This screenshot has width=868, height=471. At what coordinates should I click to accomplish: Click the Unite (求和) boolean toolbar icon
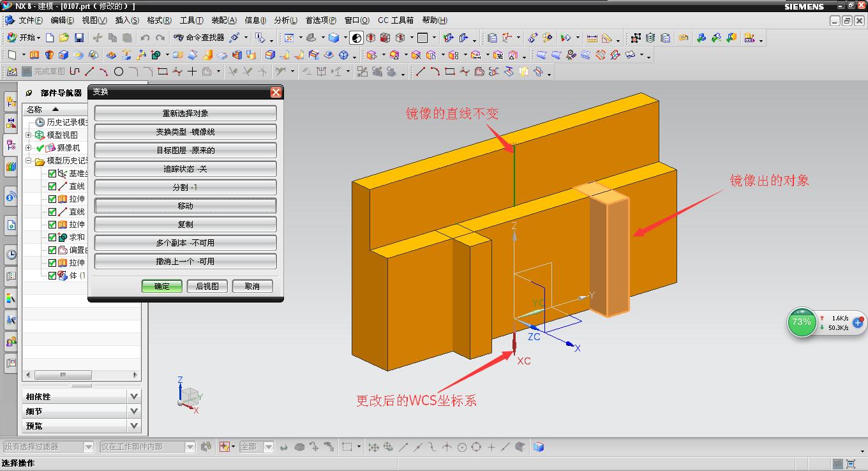pos(157,56)
